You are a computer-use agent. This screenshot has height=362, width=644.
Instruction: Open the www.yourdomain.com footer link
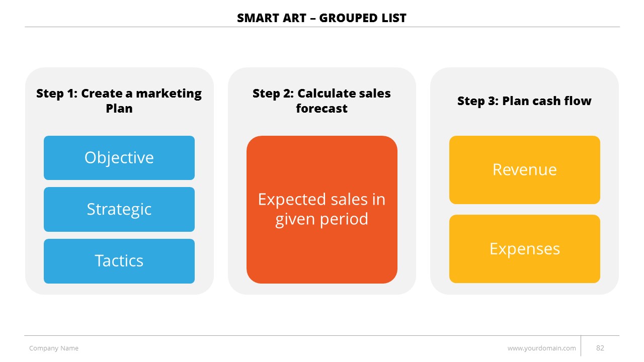pos(541,348)
